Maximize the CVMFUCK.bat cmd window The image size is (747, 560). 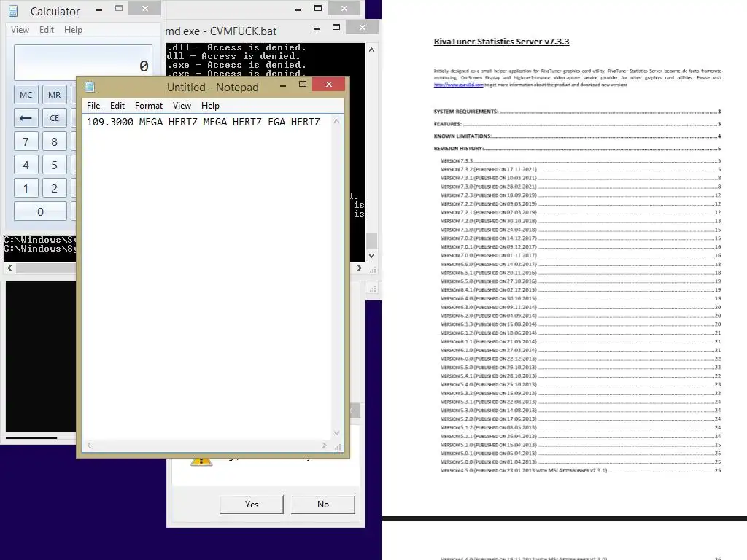pyautogui.click(x=336, y=27)
